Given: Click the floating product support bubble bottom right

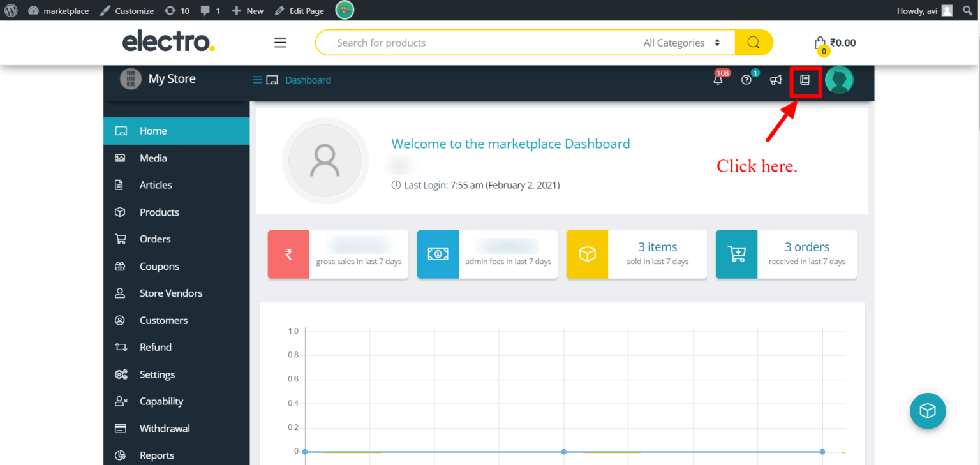Looking at the screenshot, I should (x=928, y=411).
